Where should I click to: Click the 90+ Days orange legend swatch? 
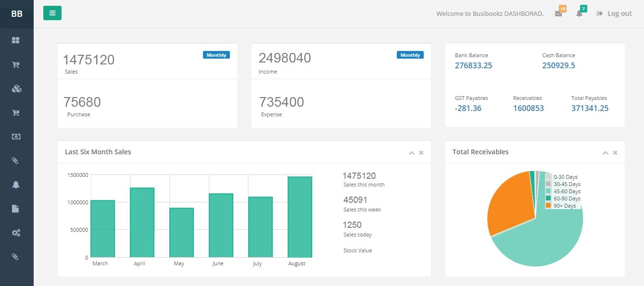548,206
